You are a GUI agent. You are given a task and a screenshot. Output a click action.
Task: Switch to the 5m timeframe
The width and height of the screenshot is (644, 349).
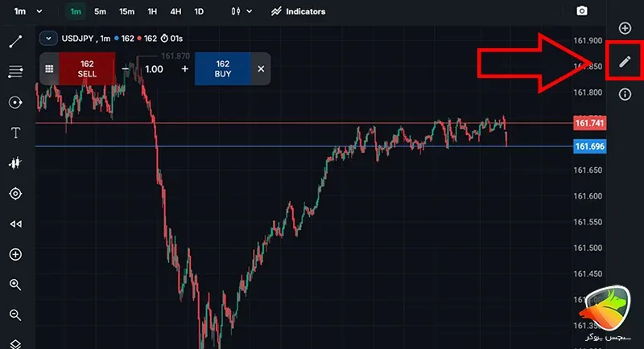tap(100, 11)
